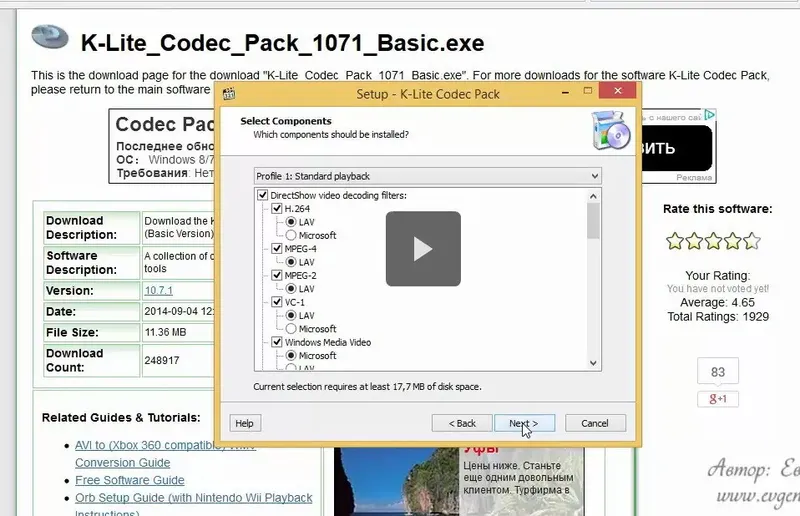Image resolution: width=800 pixels, height=516 pixels.
Task: Uncheck the MPEG-4 component checkbox
Action: (277, 249)
